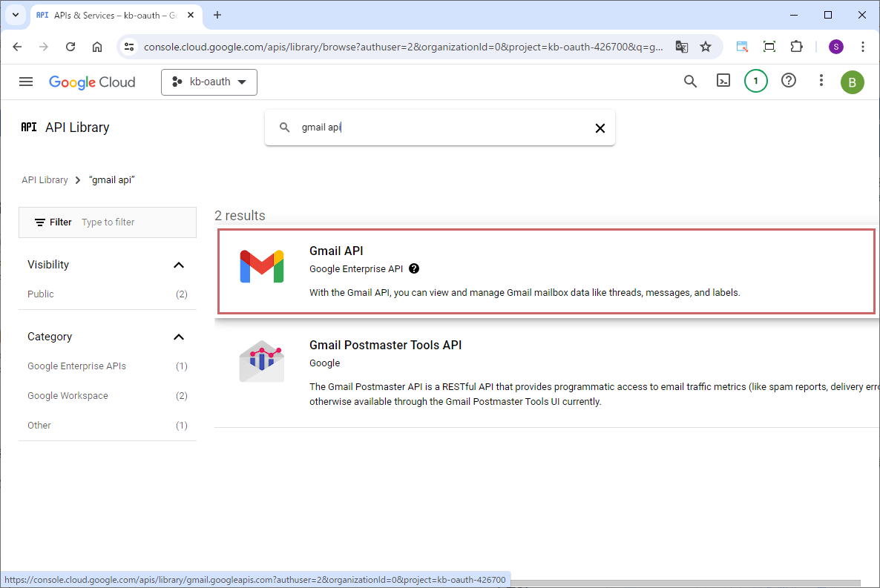Viewport: 880px width, 588px height.
Task: Click the Cloud Shell terminal icon
Action: (723, 82)
